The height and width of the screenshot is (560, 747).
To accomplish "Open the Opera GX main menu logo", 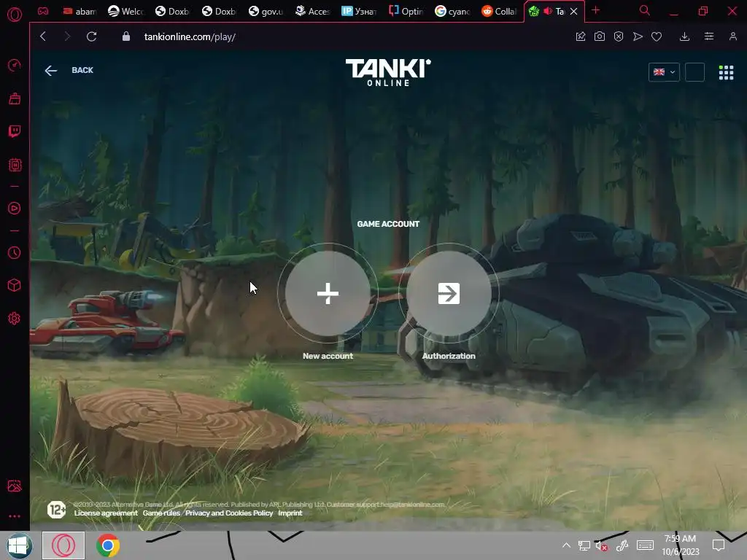I will (15, 15).
